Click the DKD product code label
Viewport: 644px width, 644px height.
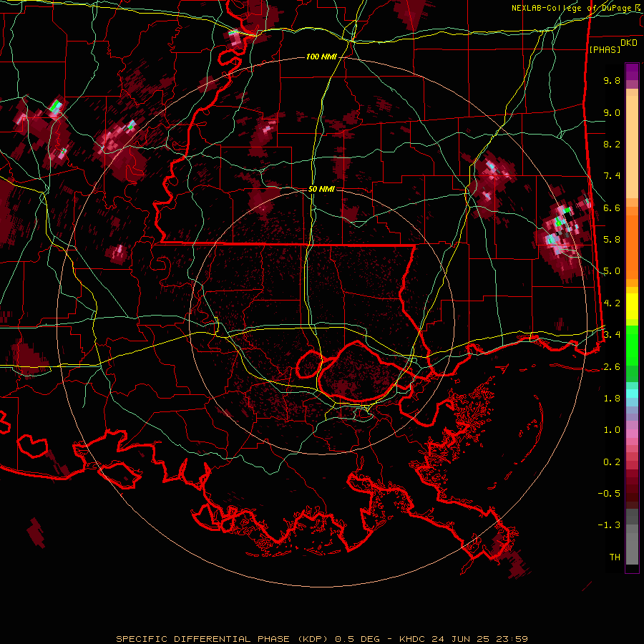click(629, 43)
